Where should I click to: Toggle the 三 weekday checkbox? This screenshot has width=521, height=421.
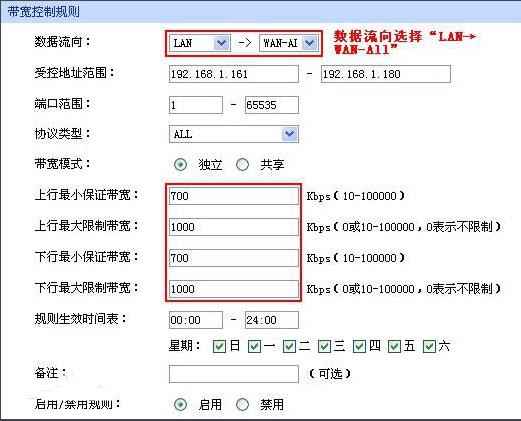(x=324, y=346)
